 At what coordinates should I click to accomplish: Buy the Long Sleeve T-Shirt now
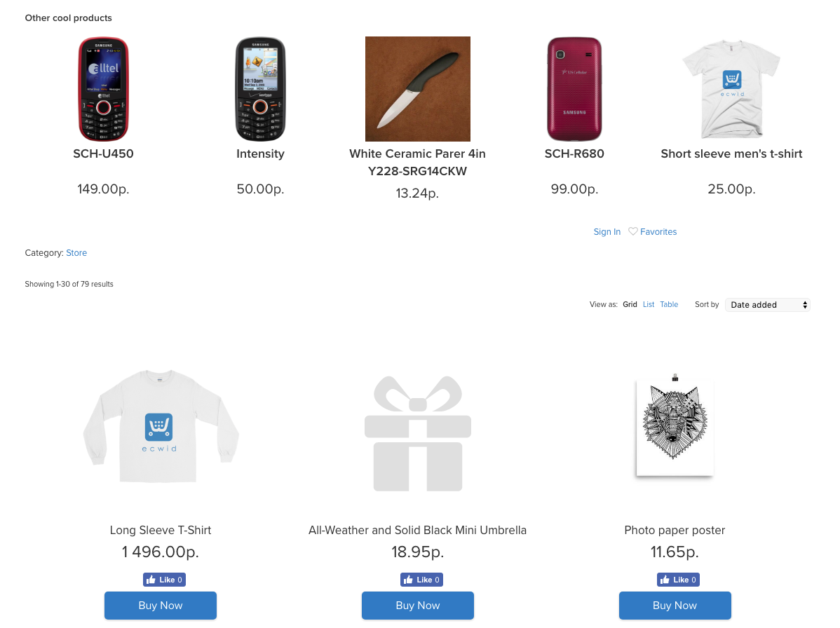[x=161, y=606]
